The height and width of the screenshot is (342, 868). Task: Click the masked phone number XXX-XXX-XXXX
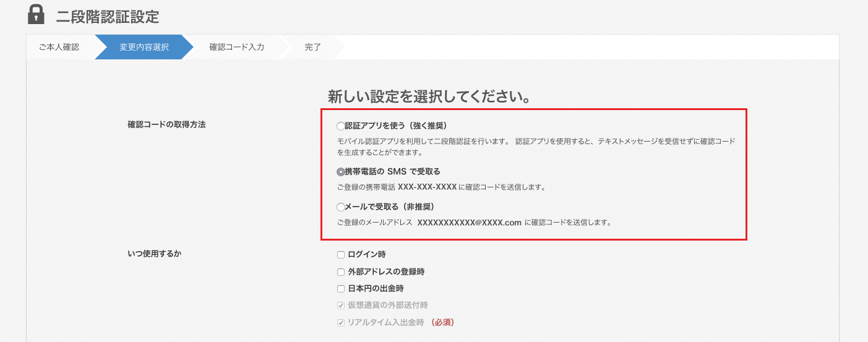click(427, 187)
